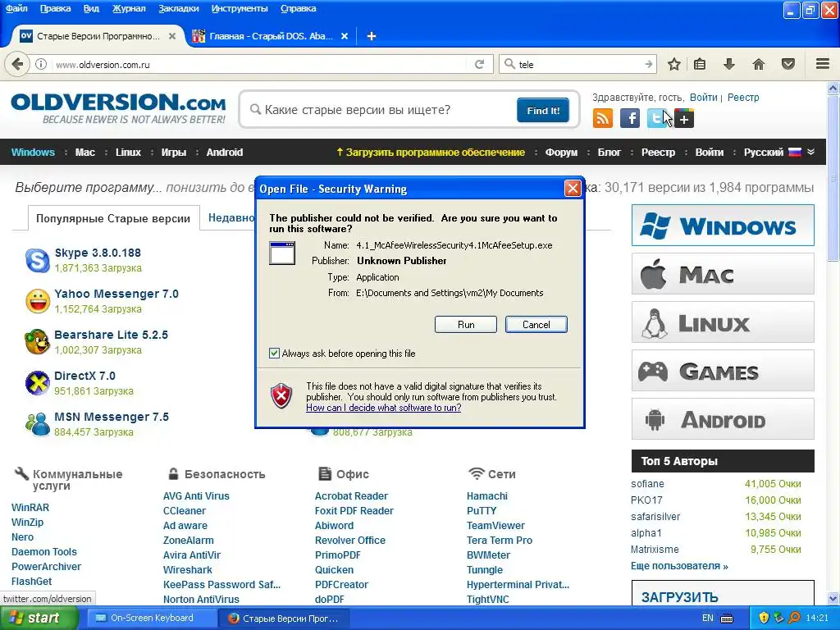Click the Android platform banner button
Viewport: 840px width, 630px height.
723,419
